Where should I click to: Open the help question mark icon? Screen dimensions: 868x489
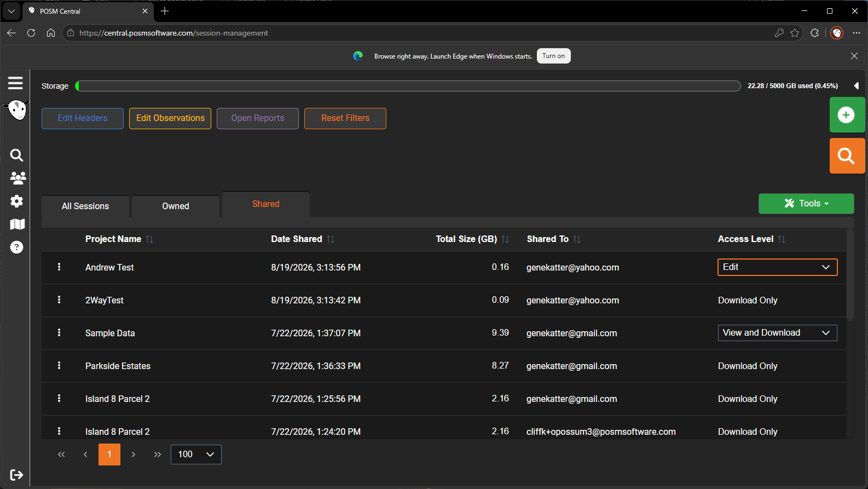pyautogui.click(x=17, y=247)
